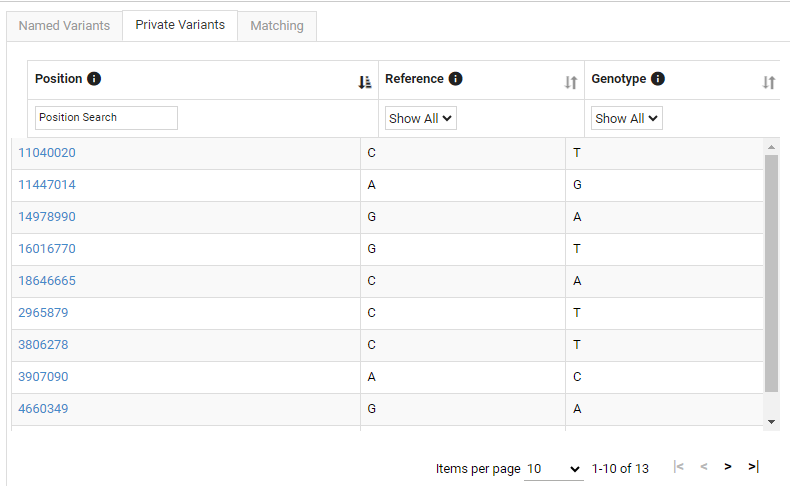Click the table scrollbar down arrow
790x486 pixels.
coord(771,422)
